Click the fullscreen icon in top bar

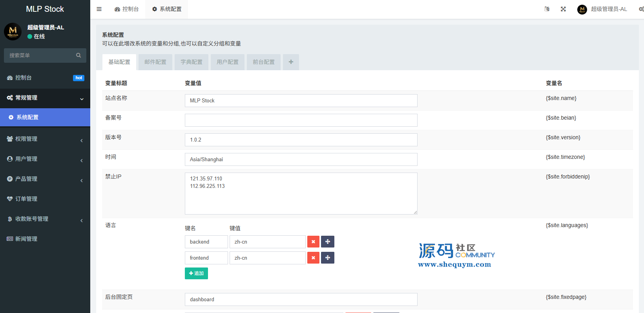tap(563, 9)
